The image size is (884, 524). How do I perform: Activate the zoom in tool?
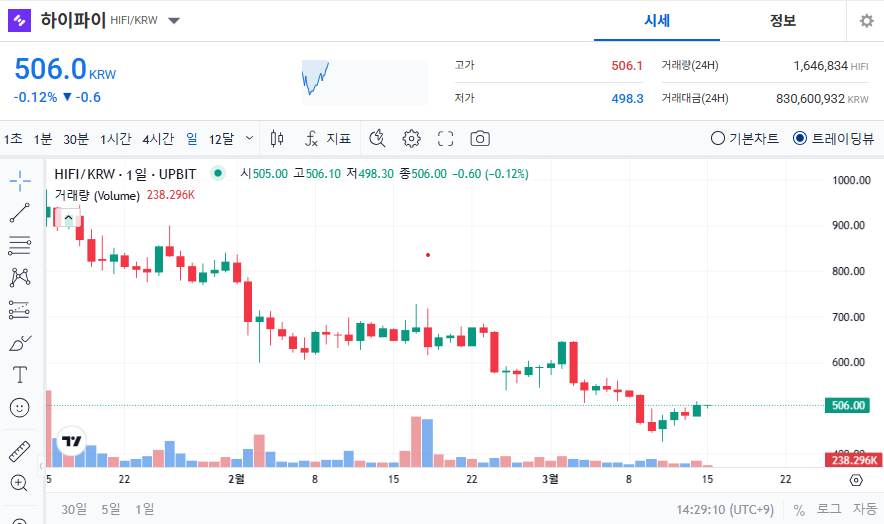(19, 483)
